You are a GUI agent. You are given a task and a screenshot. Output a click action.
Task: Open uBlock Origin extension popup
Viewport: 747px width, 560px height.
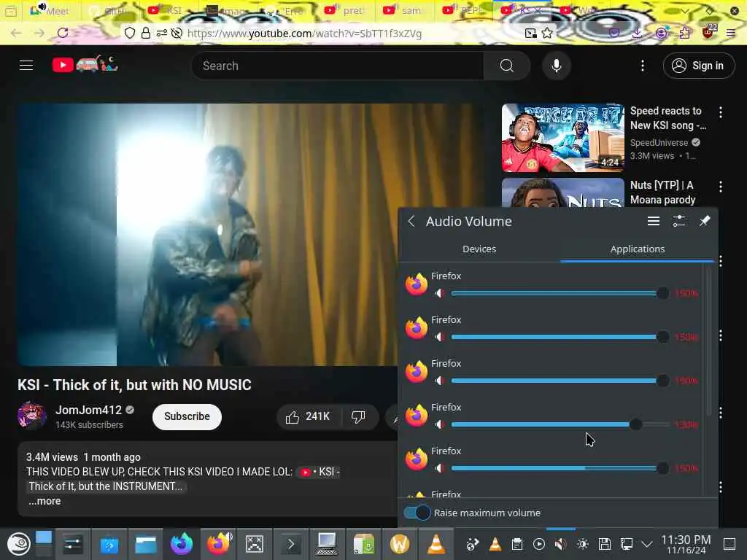pos(708,32)
